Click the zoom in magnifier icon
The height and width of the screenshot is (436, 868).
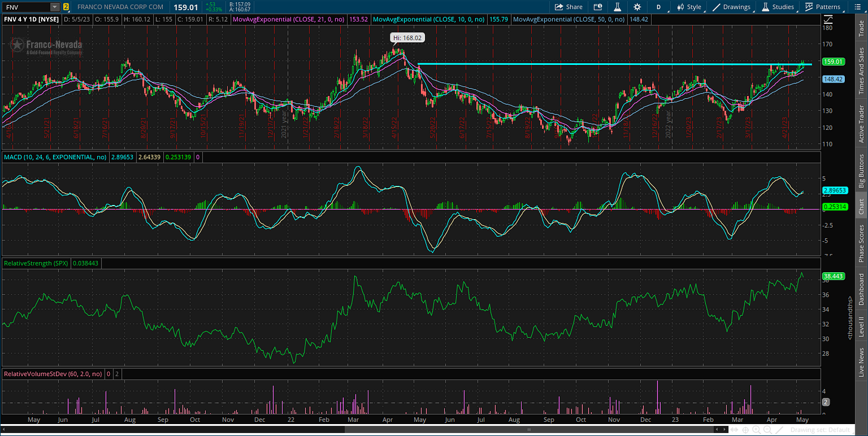click(x=756, y=429)
